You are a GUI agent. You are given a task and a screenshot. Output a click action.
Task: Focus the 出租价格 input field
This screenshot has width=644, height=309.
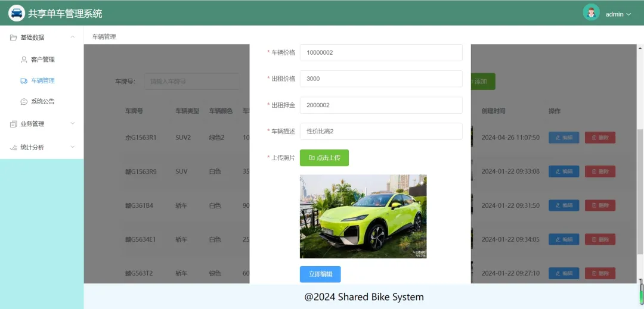tap(381, 79)
